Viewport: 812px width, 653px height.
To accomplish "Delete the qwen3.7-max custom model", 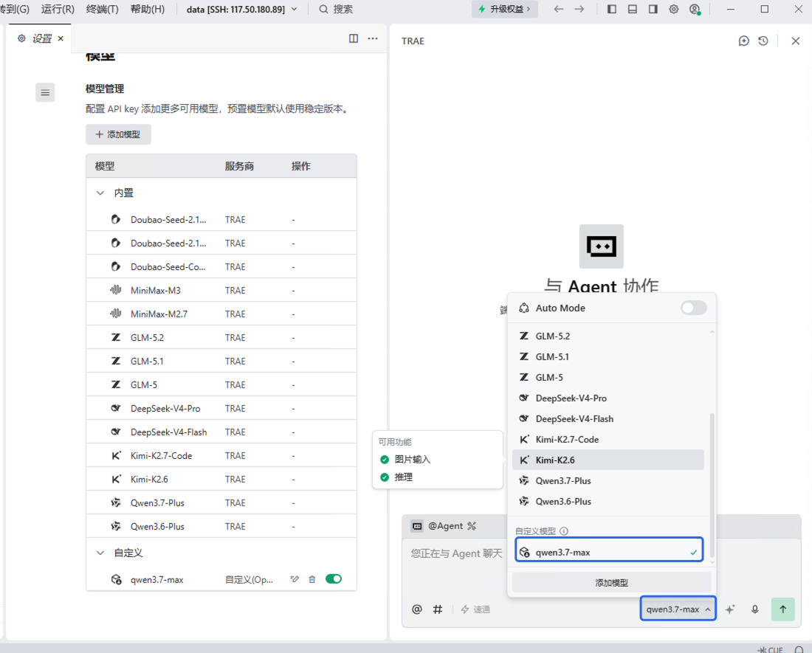I will pos(312,579).
